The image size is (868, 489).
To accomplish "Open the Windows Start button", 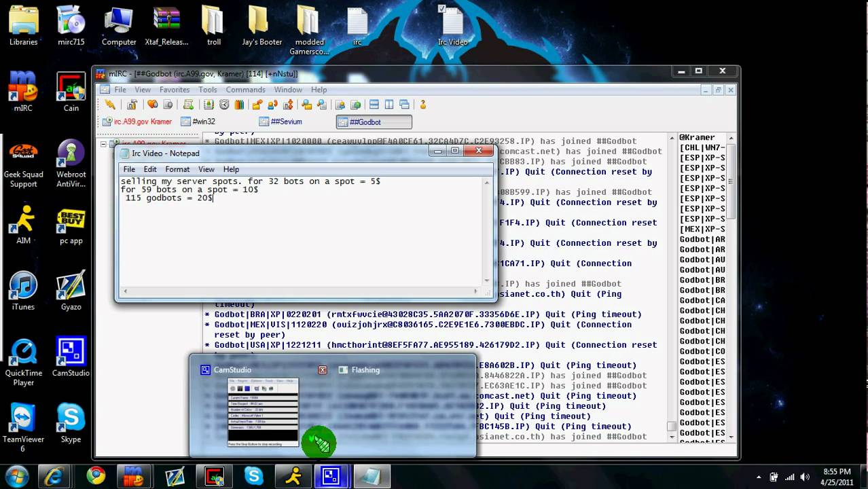I will point(17,476).
